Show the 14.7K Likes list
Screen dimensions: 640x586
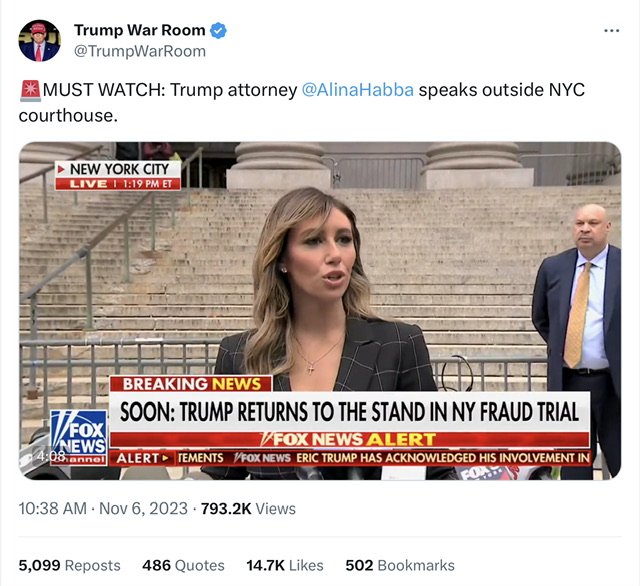tap(285, 566)
